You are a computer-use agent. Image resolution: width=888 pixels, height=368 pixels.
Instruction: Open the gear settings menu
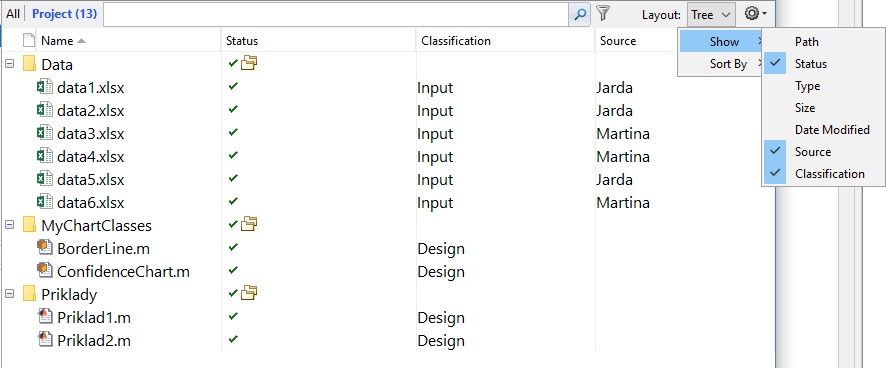(x=756, y=13)
